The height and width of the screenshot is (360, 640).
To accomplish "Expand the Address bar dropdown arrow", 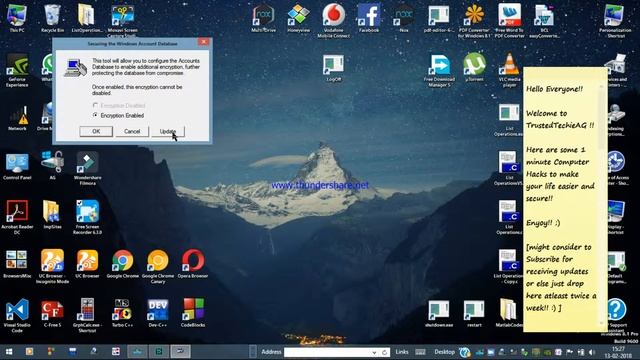I will point(374,352).
